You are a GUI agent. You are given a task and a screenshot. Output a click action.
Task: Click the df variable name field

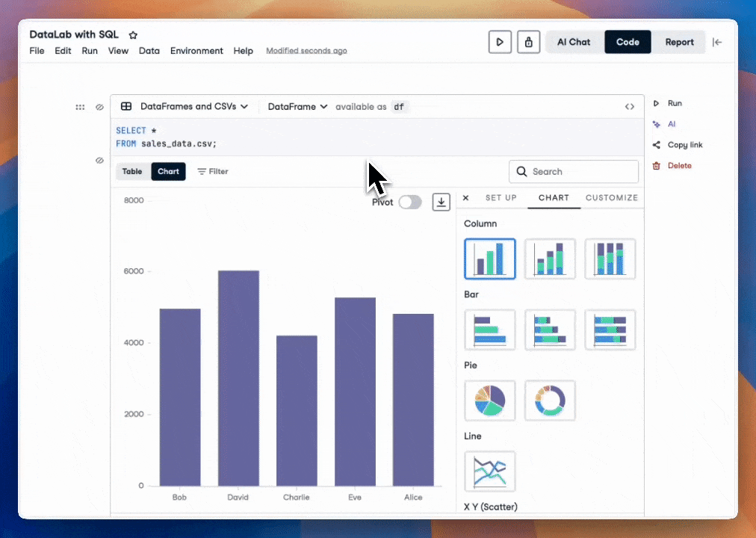(x=399, y=107)
